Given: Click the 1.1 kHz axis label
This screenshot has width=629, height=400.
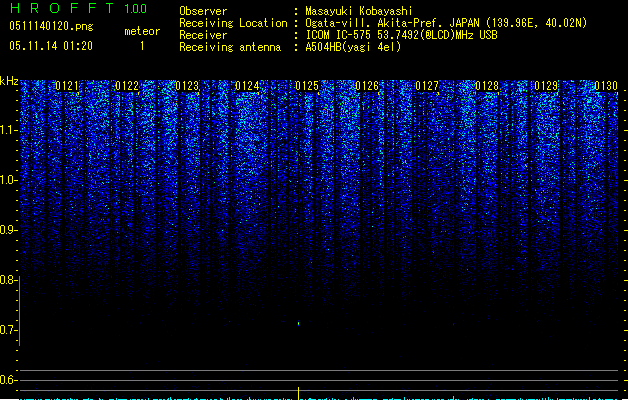Looking at the screenshot, I should [x=8, y=130].
